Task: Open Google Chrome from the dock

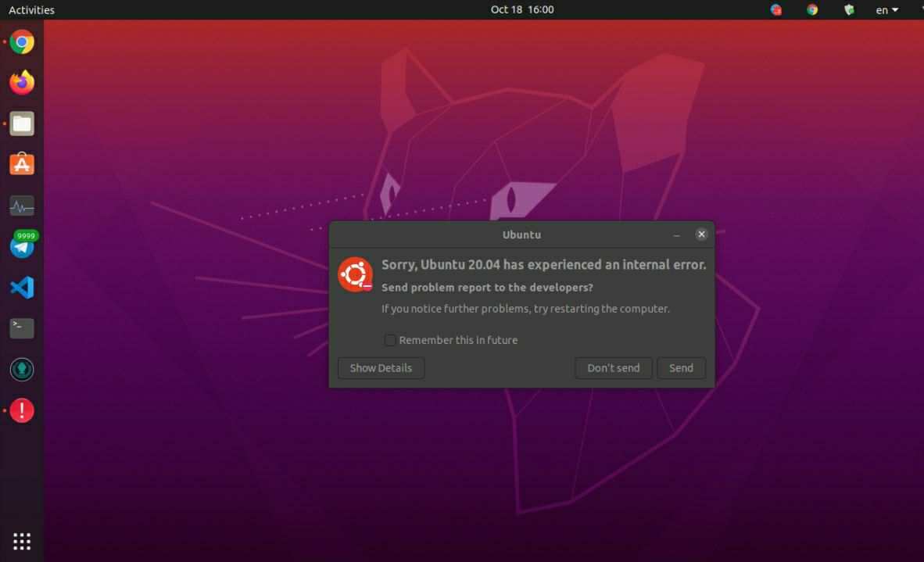Action: (22, 42)
